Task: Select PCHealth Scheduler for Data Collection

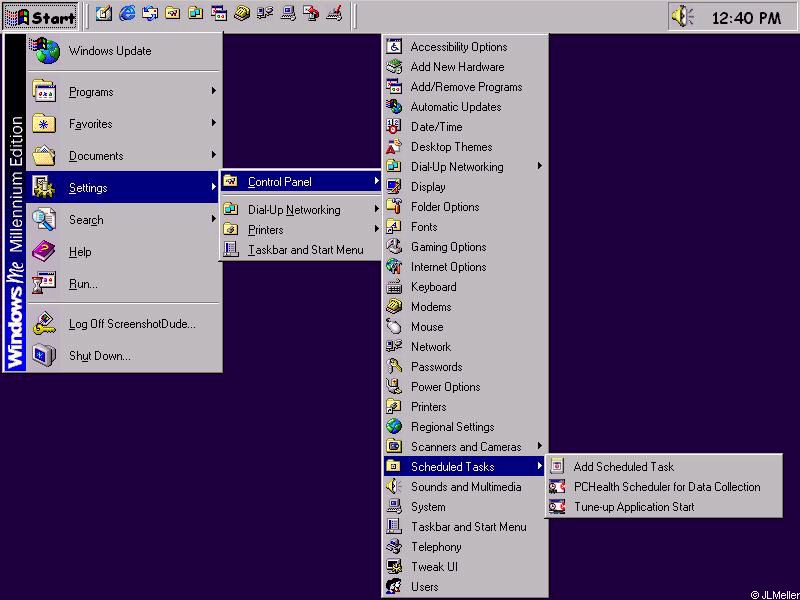Action: click(x=664, y=487)
